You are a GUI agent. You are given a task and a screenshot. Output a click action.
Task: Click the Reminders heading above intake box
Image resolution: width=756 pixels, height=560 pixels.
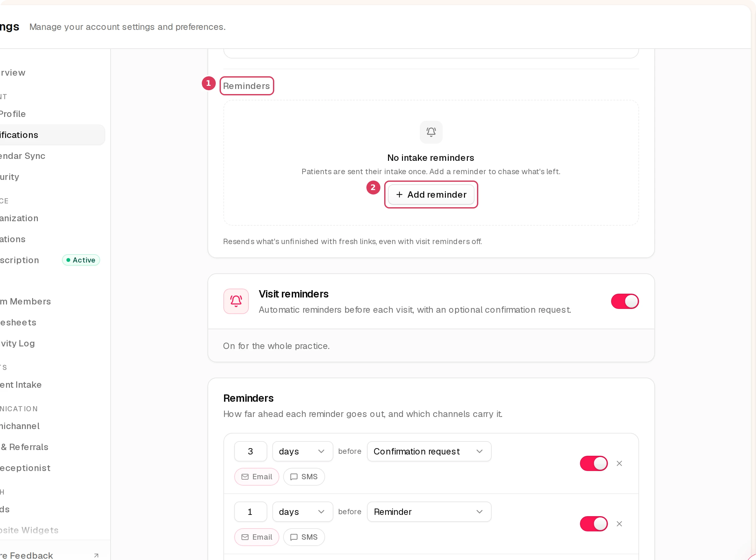246,86
